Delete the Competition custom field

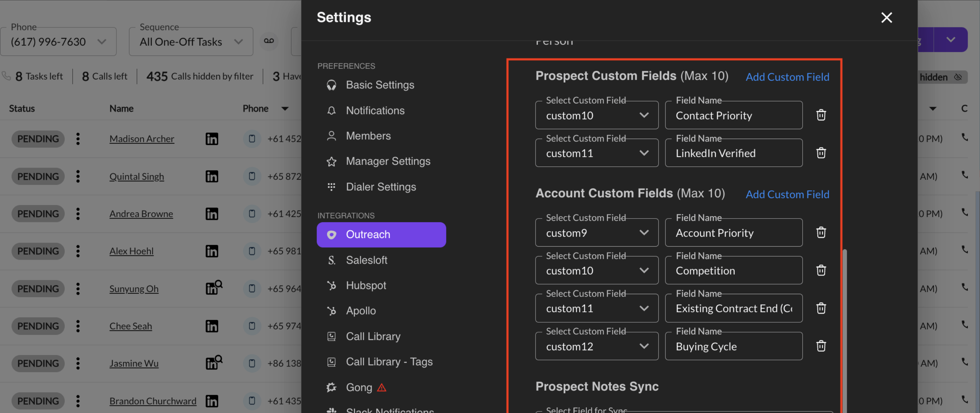tap(821, 270)
